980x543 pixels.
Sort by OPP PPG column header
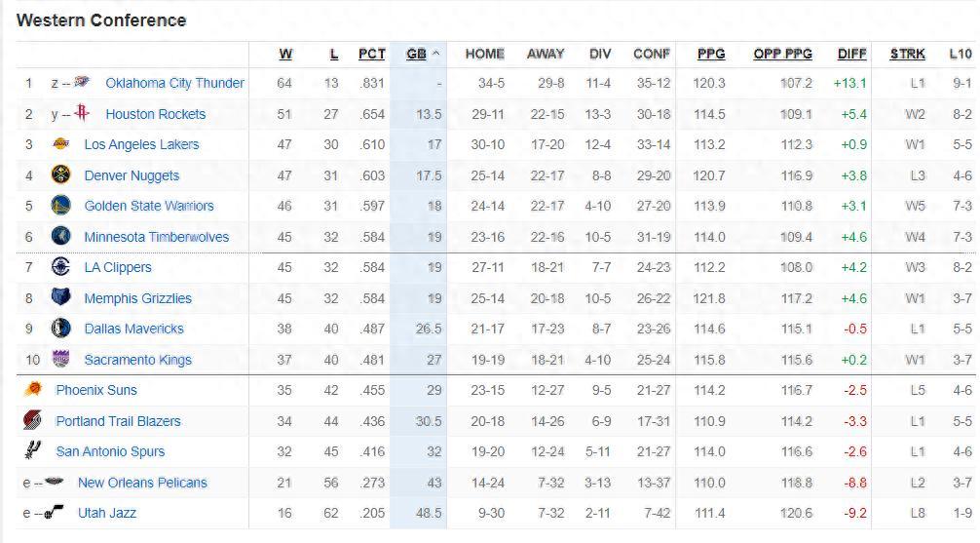pyautogui.click(x=782, y=55)
